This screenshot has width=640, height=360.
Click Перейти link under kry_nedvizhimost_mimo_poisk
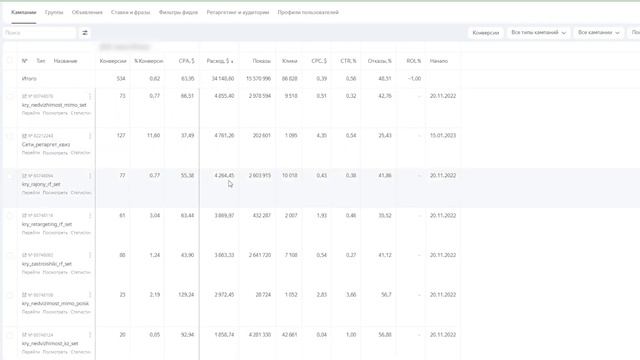[x=31, y=312]
